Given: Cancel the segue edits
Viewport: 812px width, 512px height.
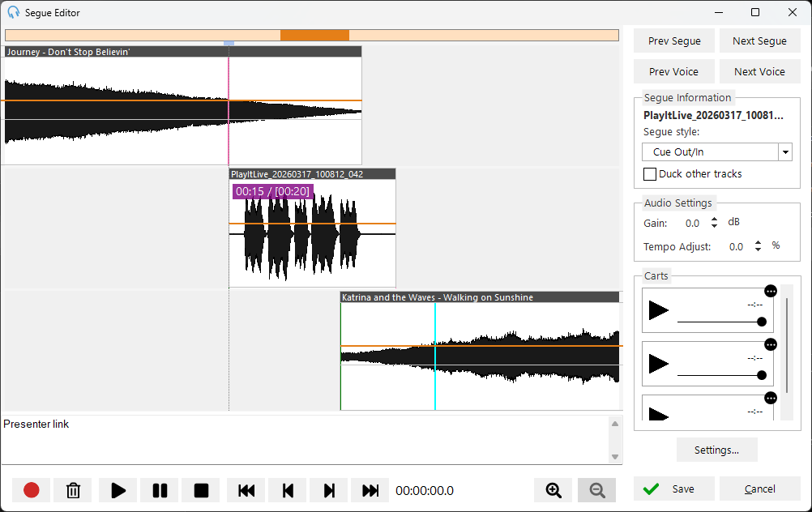Looking at the screenshot, I should (x=759, y=489).
